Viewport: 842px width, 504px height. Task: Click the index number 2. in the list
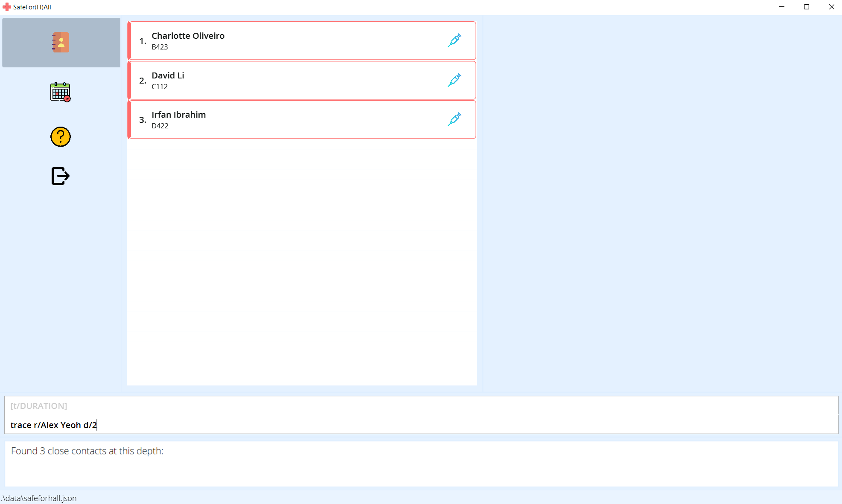[143, 81]
